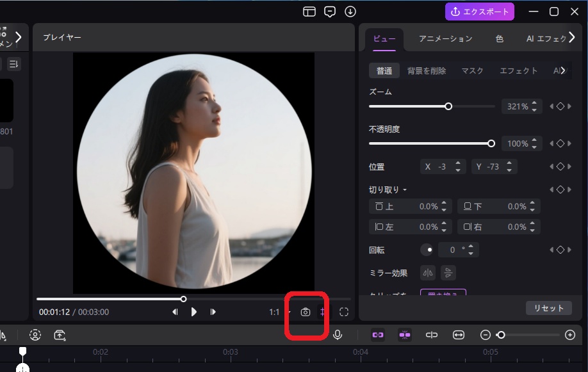
Task: Select the voiceover microphone icon
Action: [338, 334]
